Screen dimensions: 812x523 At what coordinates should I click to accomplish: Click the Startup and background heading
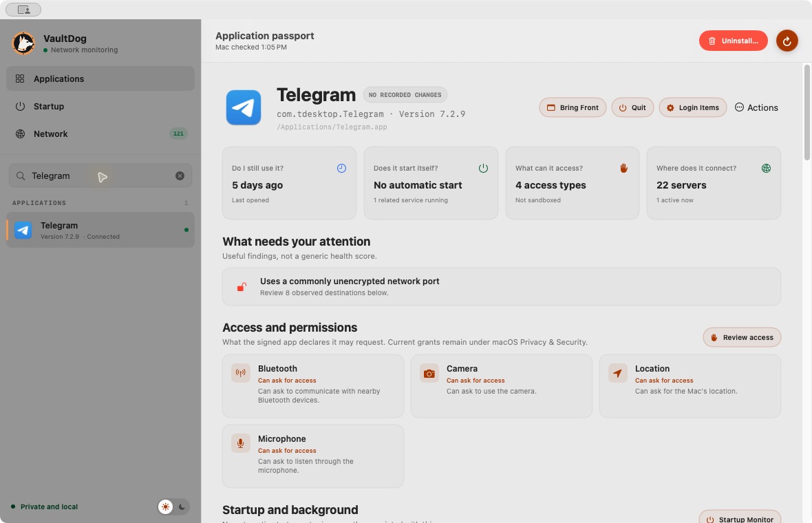tap(290, 510)
